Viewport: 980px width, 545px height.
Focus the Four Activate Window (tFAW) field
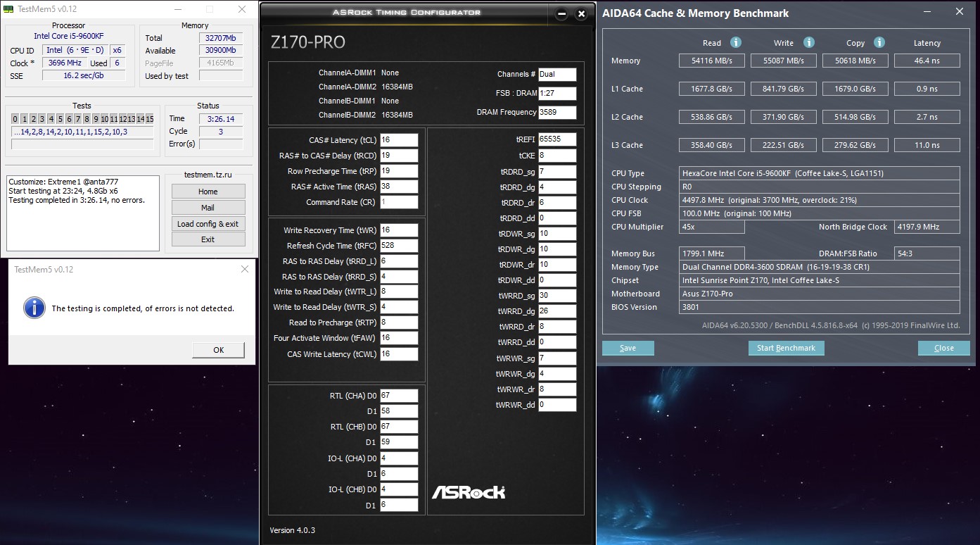pos(399,338)
